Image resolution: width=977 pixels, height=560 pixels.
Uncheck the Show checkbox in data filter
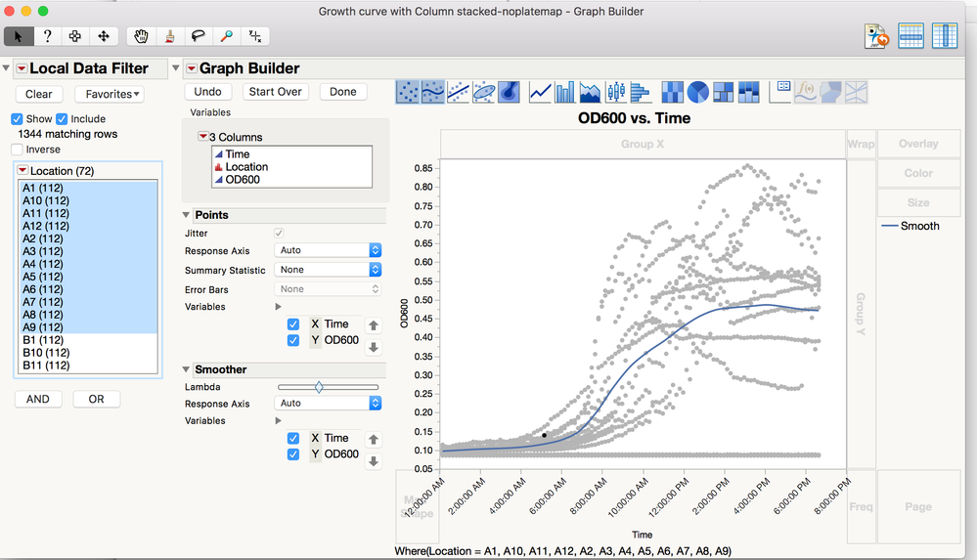17,119
